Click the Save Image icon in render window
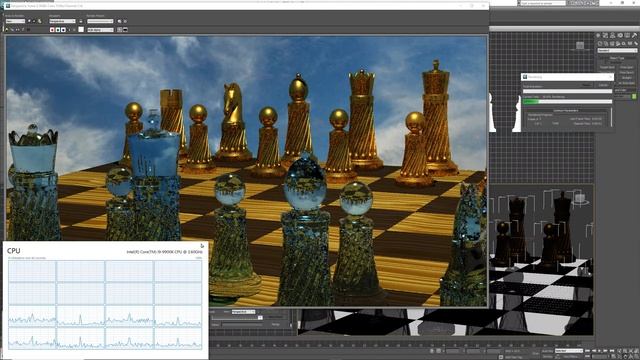Image resolution: width=640 pixels, height=360 pixels. point(7,30)
